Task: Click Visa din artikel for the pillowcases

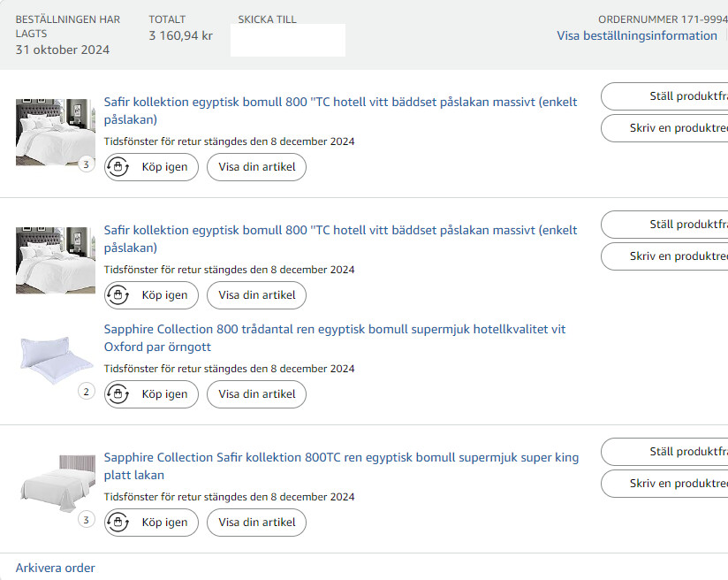Action: [257, 394]
